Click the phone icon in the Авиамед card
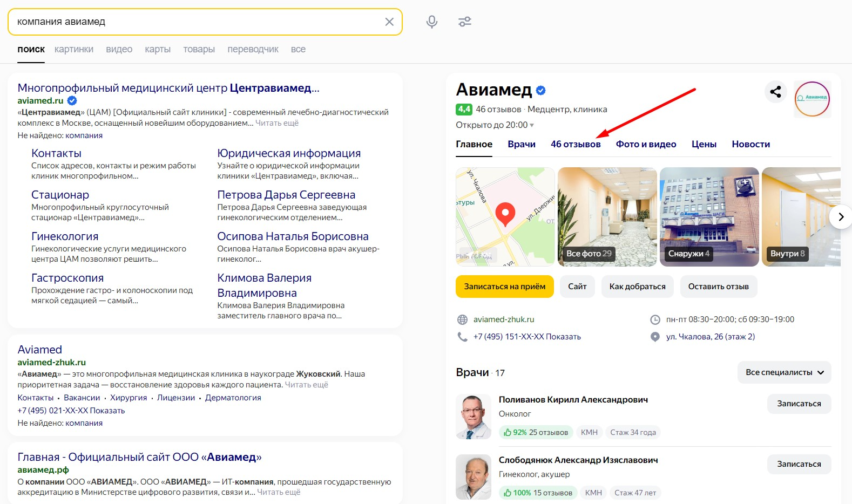The width and height of the screenshot is (852, 504). 462,337
